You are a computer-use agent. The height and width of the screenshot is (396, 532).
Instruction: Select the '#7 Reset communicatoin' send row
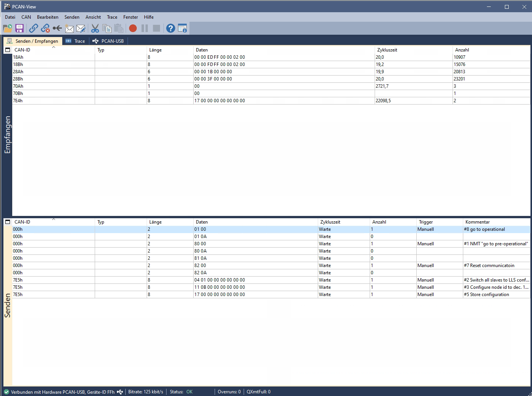[x=489, y=266]
